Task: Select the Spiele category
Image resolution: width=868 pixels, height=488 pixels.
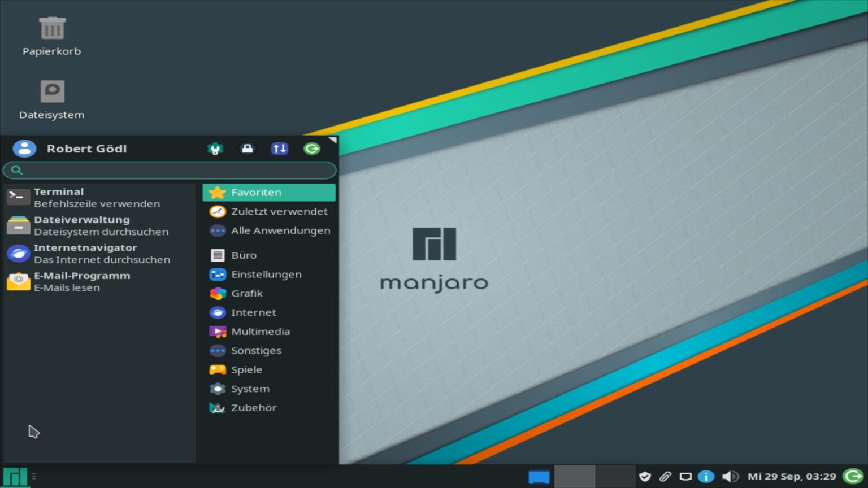Action: 246,369
